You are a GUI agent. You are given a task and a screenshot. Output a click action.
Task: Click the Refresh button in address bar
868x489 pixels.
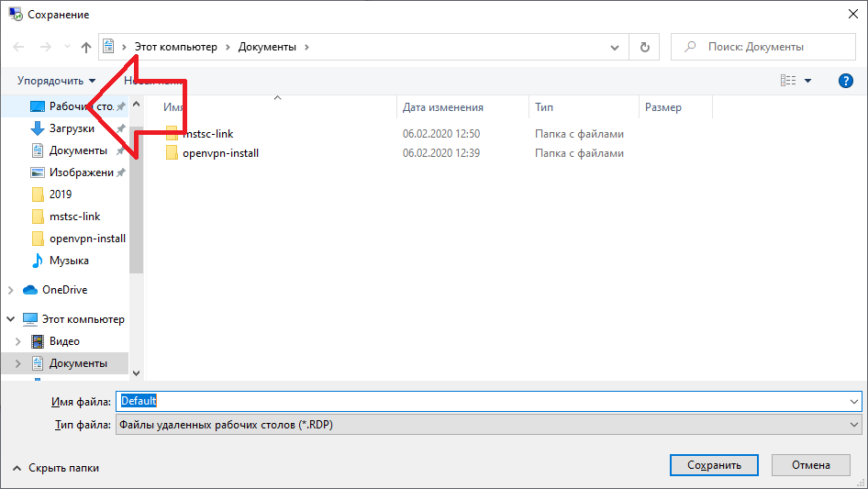tap(645, 47)
